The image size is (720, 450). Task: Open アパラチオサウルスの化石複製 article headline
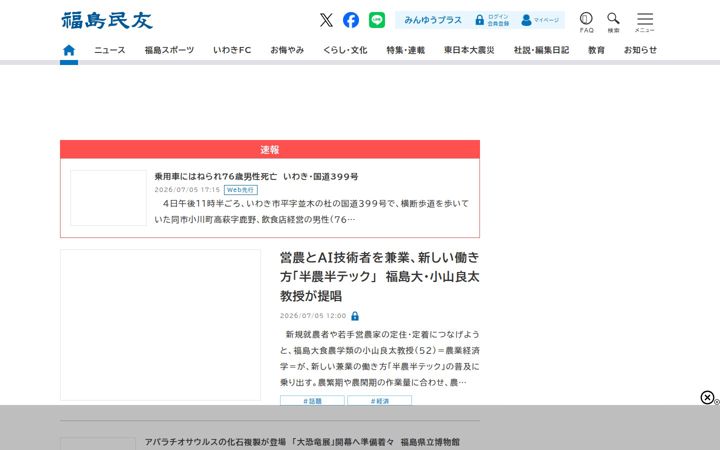302,442
